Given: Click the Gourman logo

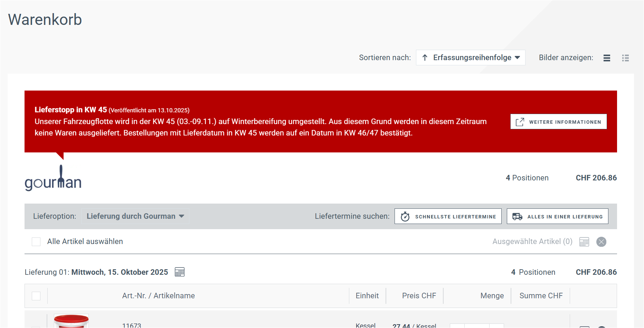Looking at the screenshot, I should point(53,178).
